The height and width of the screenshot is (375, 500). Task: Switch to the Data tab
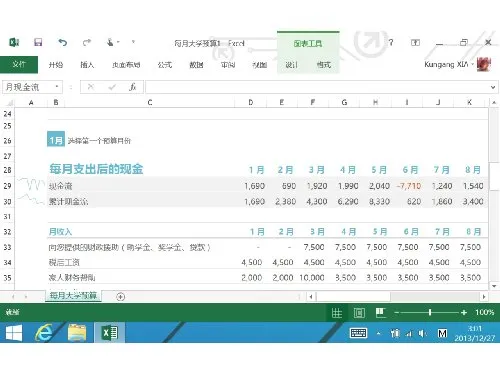tap(196, 65)
